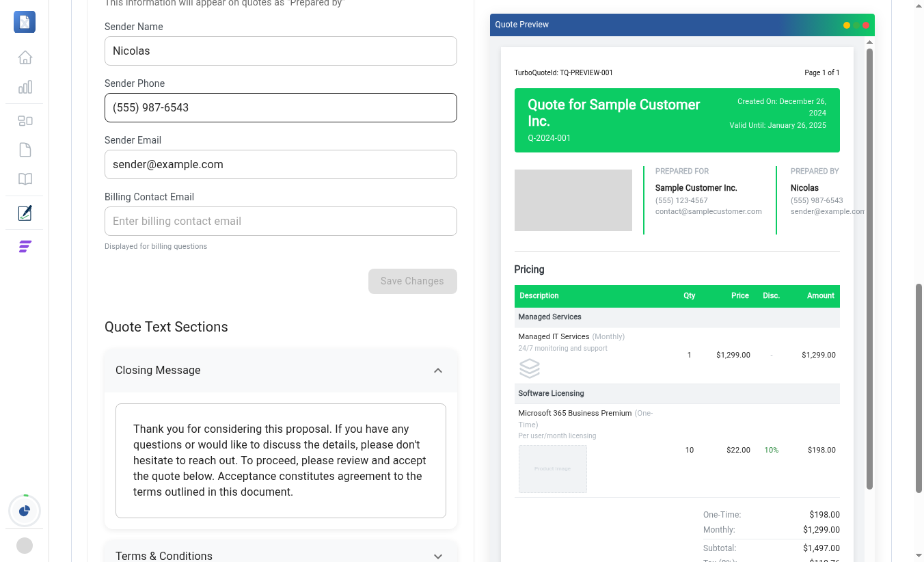Edit the Sender Email field
Image resolution: width=924 pixels, height=562 pixels.
pos(281,165)
